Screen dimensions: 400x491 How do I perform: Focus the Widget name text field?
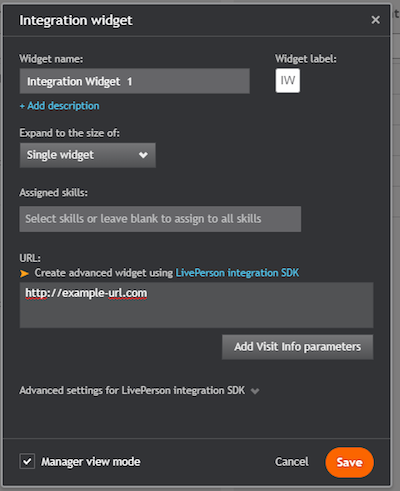[x=135, y=81]
